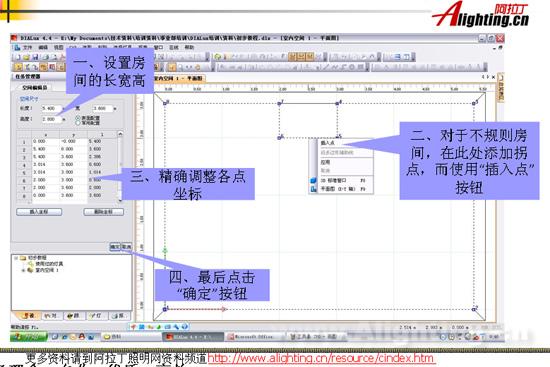Switch to the 室内空间 1 平面图 tab
550x367 pixels.
point(178,78)
